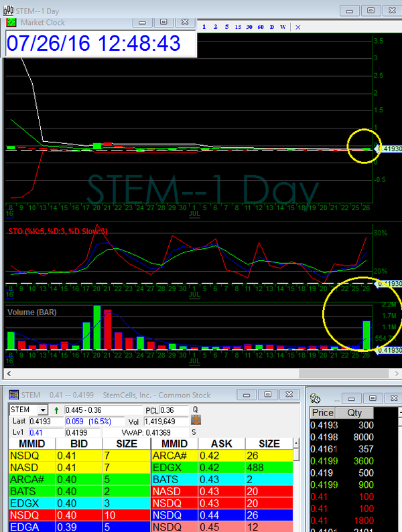Click the green Market Clock window icon
The width and height of the screenshot is (402, 532).
11,21
